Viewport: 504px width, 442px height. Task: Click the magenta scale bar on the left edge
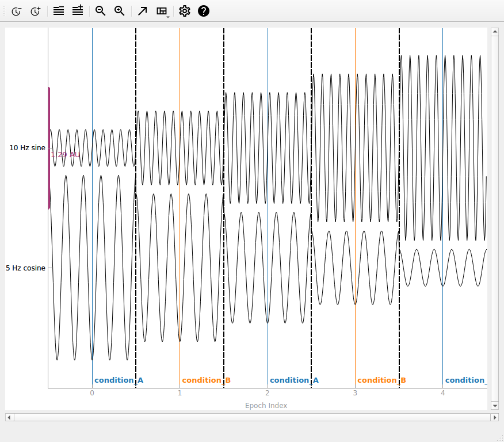(x=49, y=148)
